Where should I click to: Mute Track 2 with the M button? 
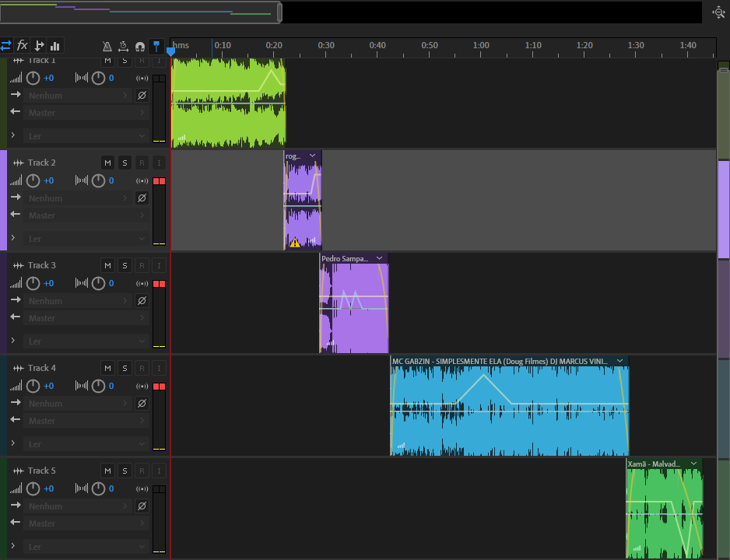107,163
